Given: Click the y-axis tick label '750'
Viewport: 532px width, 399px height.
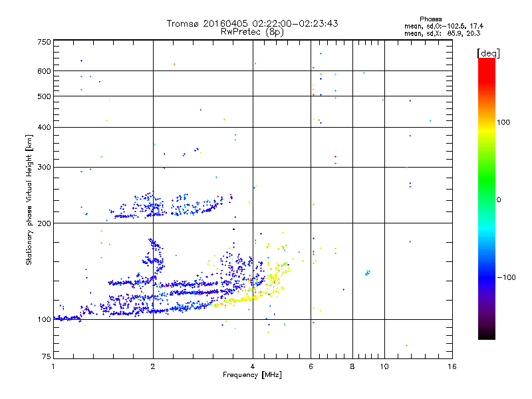Looking at the screenshot, I should (44, 42).
